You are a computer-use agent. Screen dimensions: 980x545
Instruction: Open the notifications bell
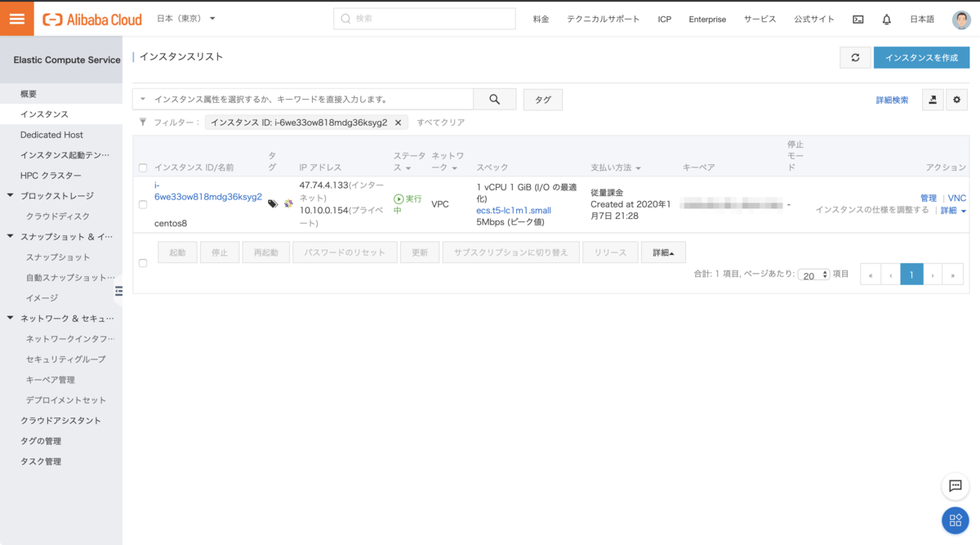point(886,19)
